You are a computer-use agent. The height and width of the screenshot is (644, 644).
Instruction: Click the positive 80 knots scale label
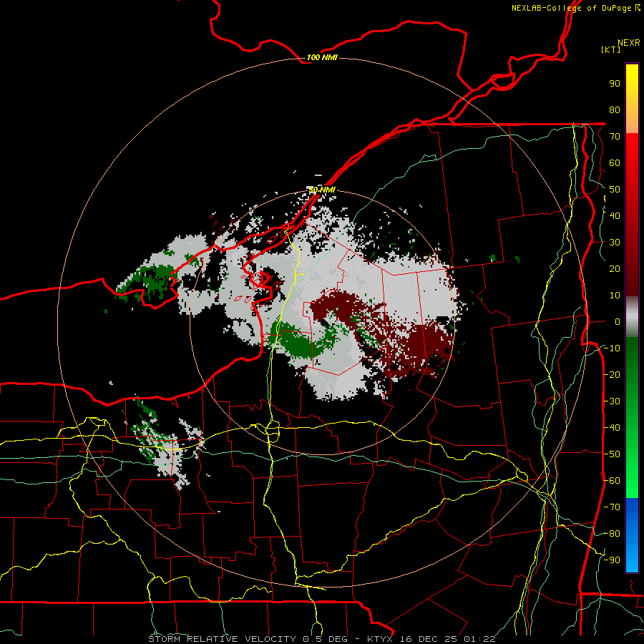point(615,109)
